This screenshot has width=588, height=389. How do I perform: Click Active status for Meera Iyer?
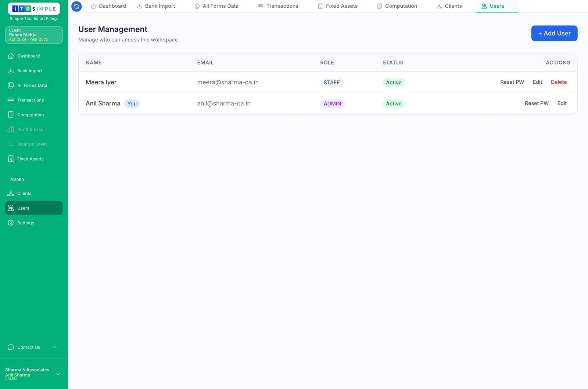(394, 83)
